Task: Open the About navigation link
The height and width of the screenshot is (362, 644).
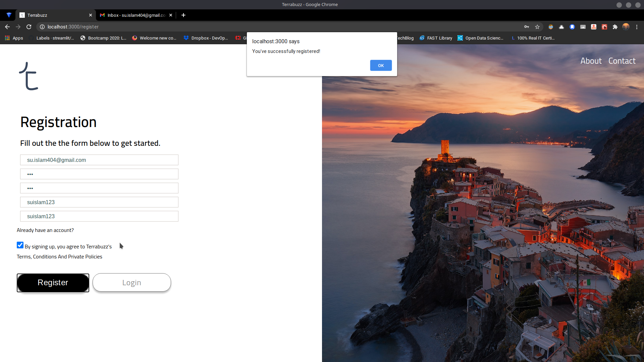Action: pyautogui.click(x=591, y=61)
